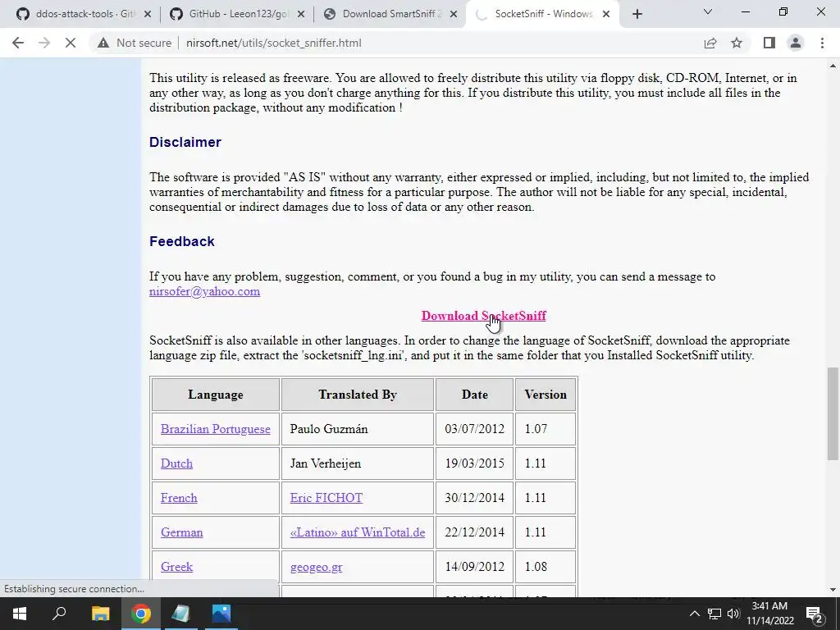Click the Paulo Guzmán table cell

click(x=358, y=429)
